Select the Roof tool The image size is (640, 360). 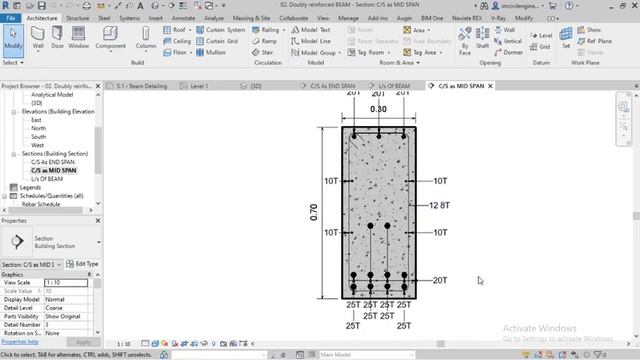tap(177, 30)
